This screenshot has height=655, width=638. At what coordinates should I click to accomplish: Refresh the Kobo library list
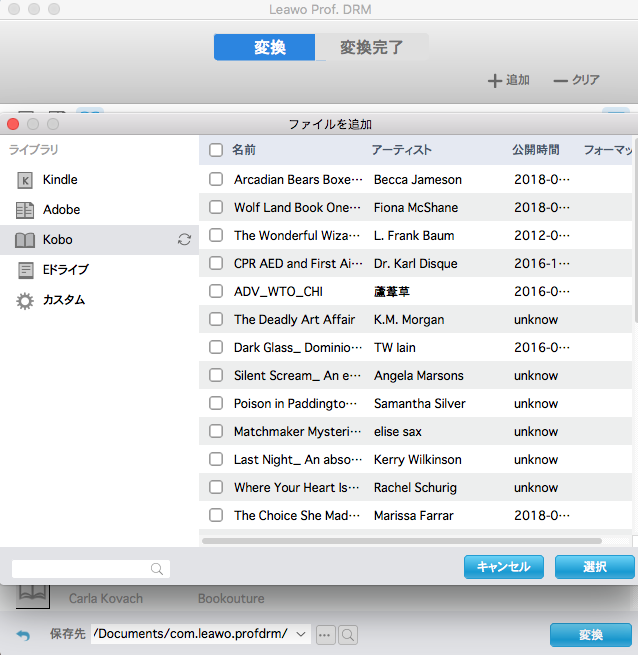(x=184, y=239)
